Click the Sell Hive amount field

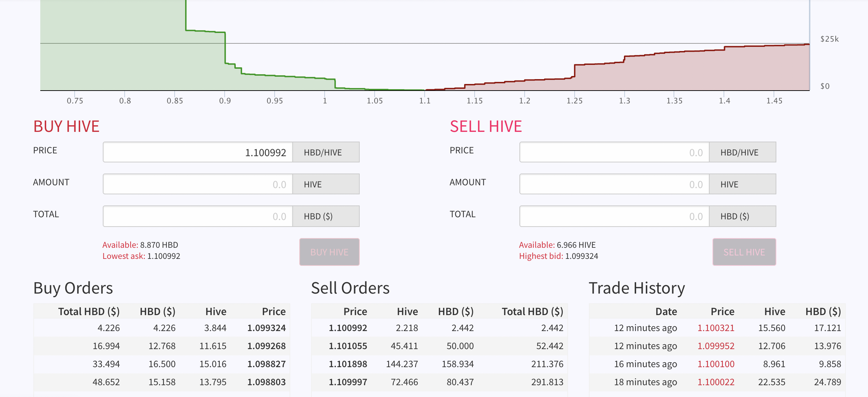pyautogui.click(x=614, y=184)
